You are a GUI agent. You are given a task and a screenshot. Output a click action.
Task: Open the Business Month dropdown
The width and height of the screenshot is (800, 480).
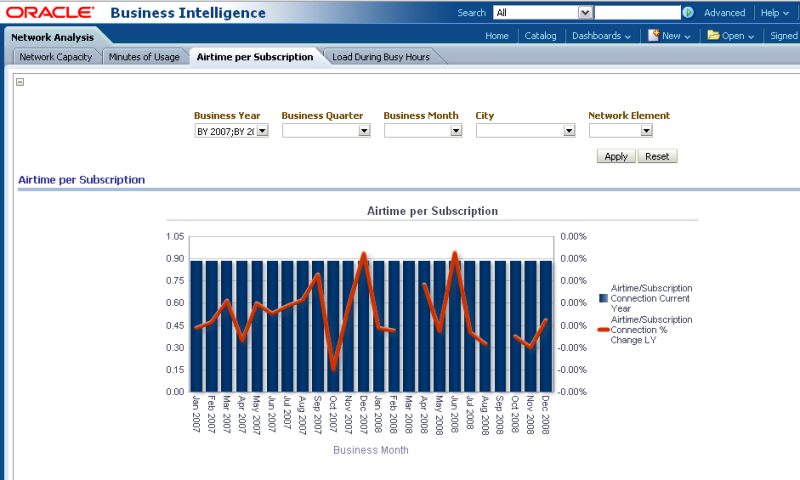(x=456, y=131)
